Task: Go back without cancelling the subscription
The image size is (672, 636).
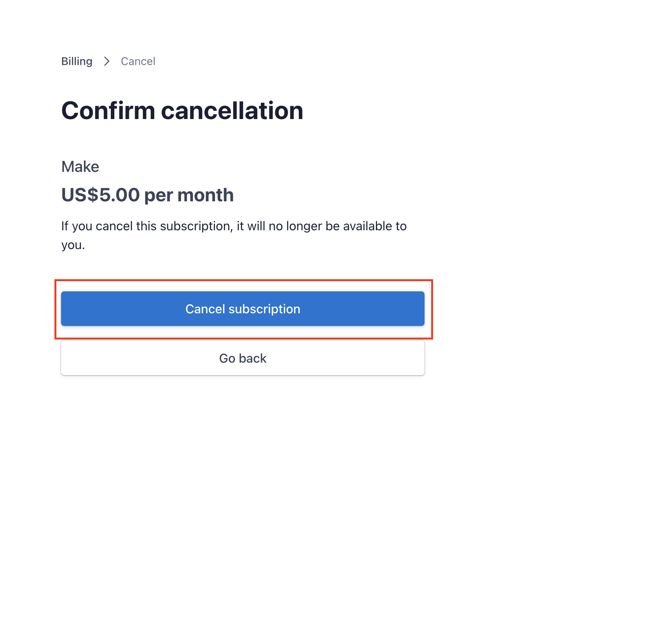Action: [243, 358]
